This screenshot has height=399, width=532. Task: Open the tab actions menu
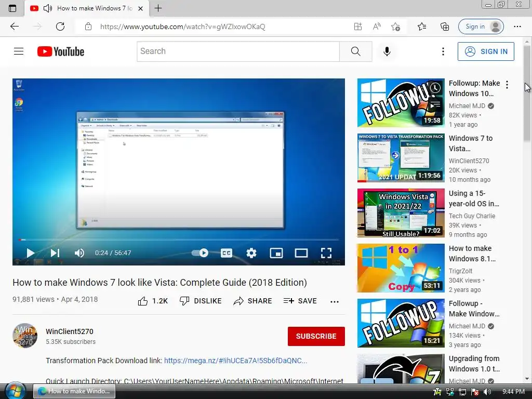click(x=12, y=8)
